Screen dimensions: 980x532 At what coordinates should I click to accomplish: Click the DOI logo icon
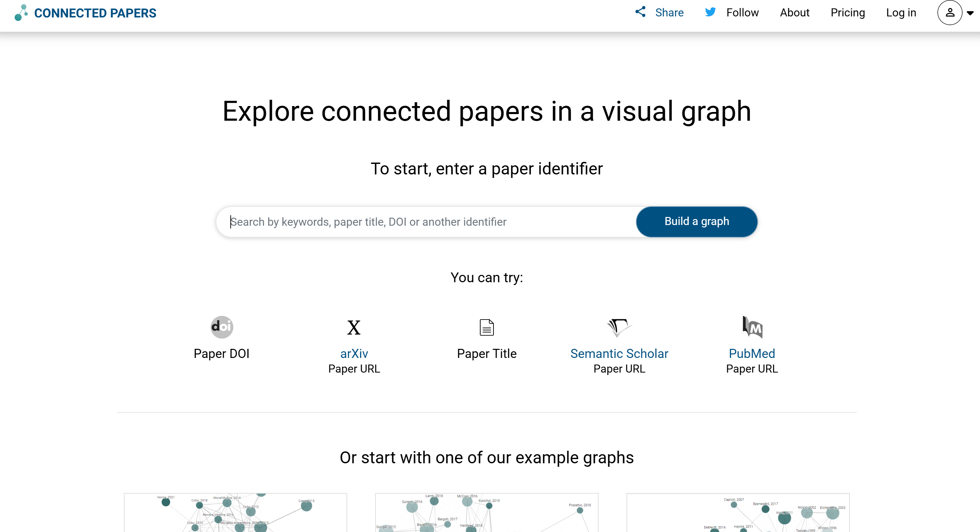point(221,327)
